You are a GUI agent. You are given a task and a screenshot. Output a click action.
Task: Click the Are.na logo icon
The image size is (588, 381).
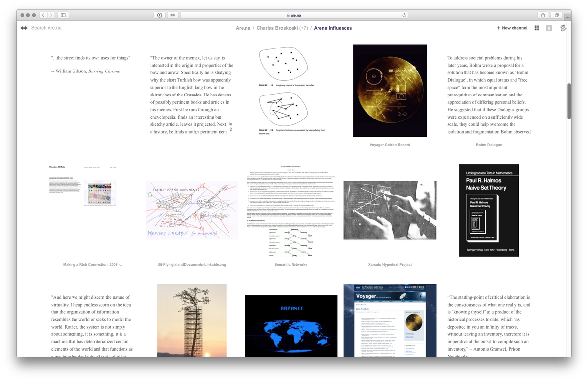24,28
